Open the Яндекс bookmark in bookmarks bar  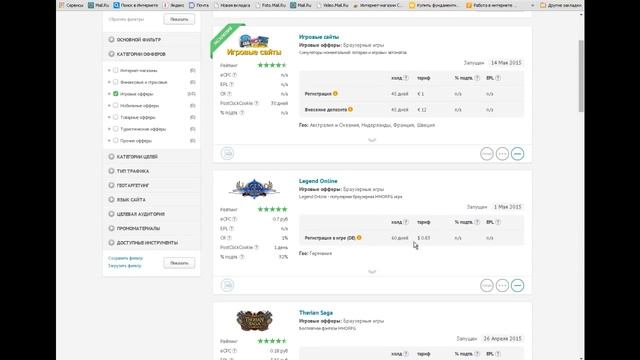pos(174,5)
